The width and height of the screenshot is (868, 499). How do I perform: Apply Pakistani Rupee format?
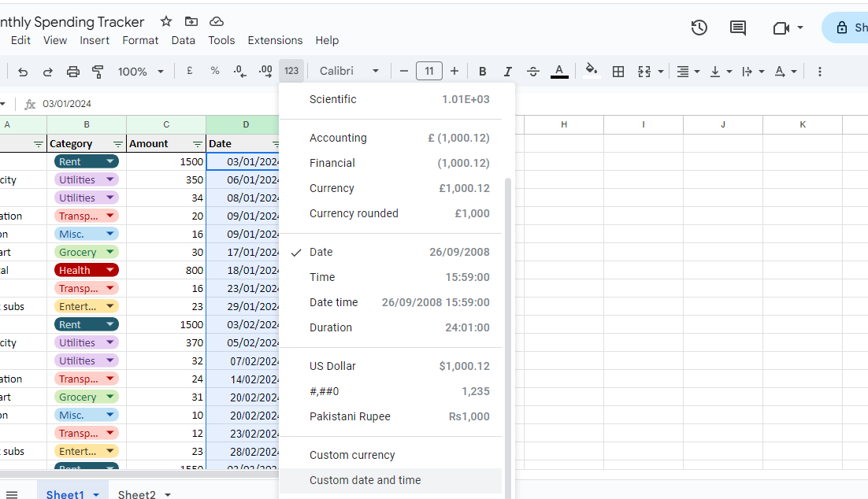click(391, 416)
